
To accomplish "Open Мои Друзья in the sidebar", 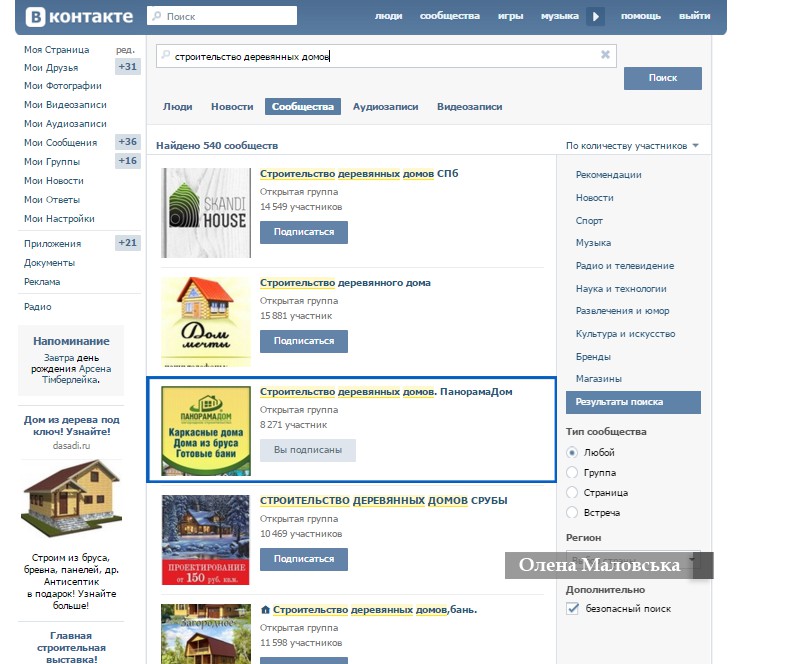I will pyautogui.click(x=51, y=68).
